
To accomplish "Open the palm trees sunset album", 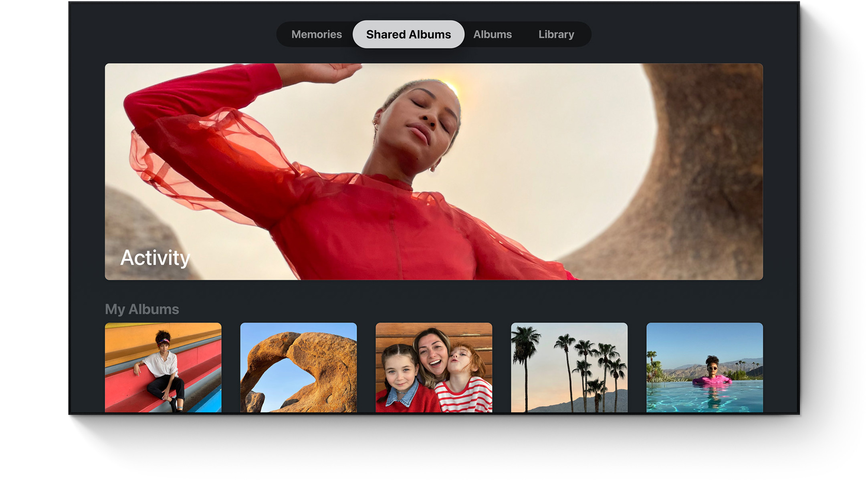I will click(x=569, y=367).
